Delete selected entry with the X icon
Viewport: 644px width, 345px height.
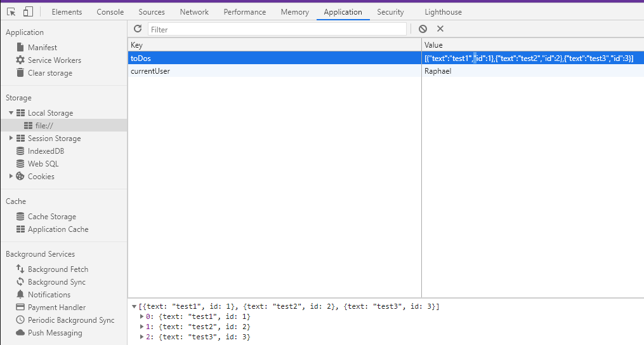click(x=440, y=29)
